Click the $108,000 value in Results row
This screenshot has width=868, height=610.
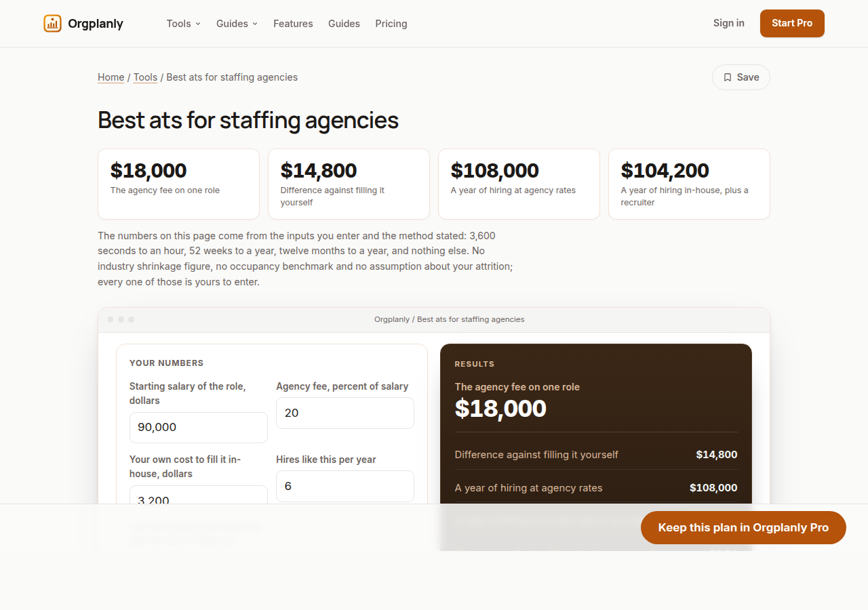pos(713,487)
